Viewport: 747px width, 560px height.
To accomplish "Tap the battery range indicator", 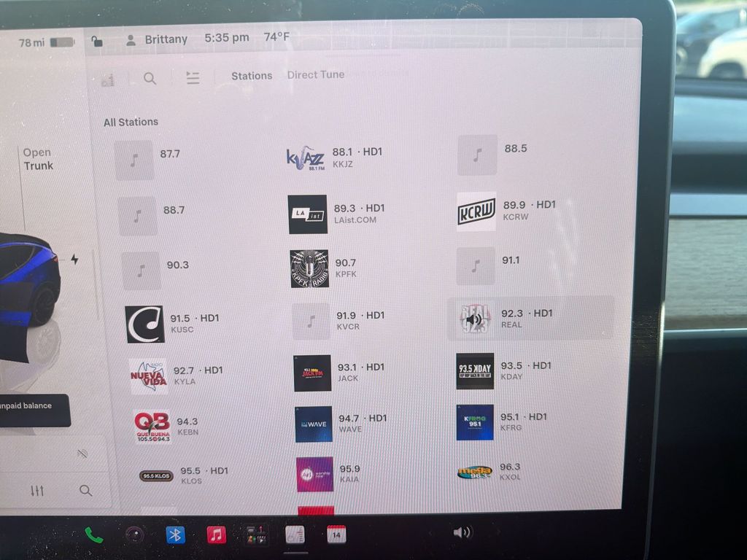I will (46, 43).
